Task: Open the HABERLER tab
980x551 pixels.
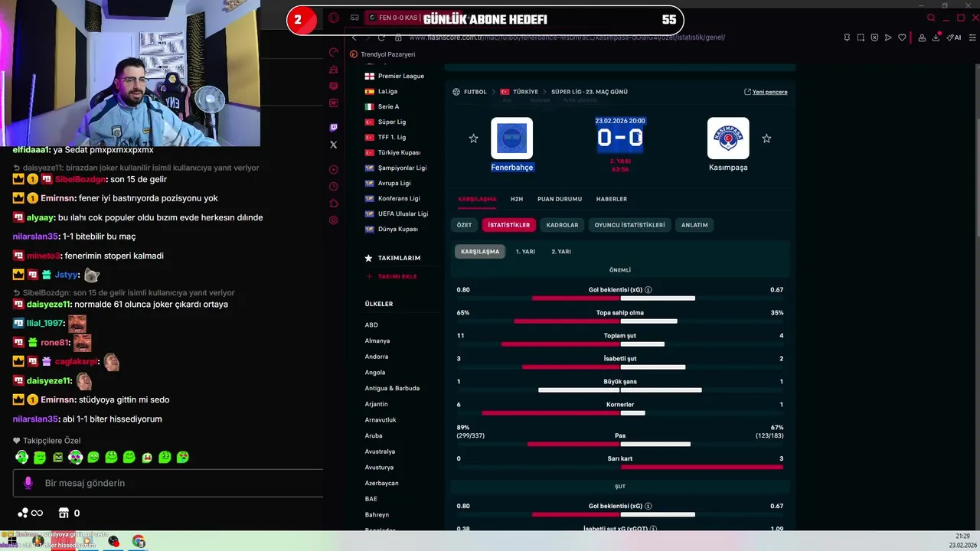Action: (612, 199)
